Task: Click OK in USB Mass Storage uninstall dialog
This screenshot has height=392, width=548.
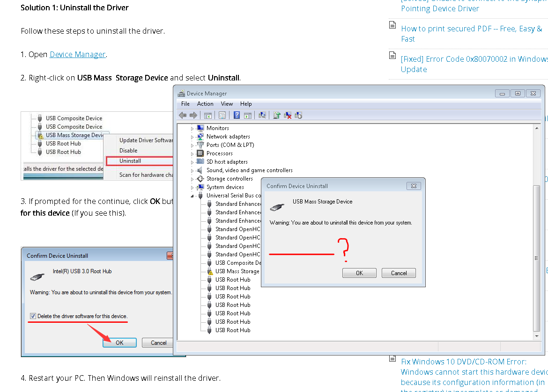Action: [359, 273]
